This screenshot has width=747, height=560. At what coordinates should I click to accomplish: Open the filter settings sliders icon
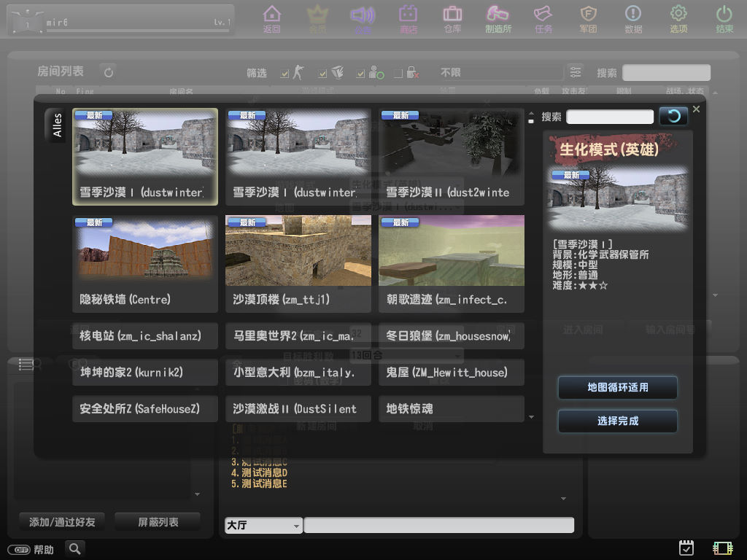click(576, 72)
